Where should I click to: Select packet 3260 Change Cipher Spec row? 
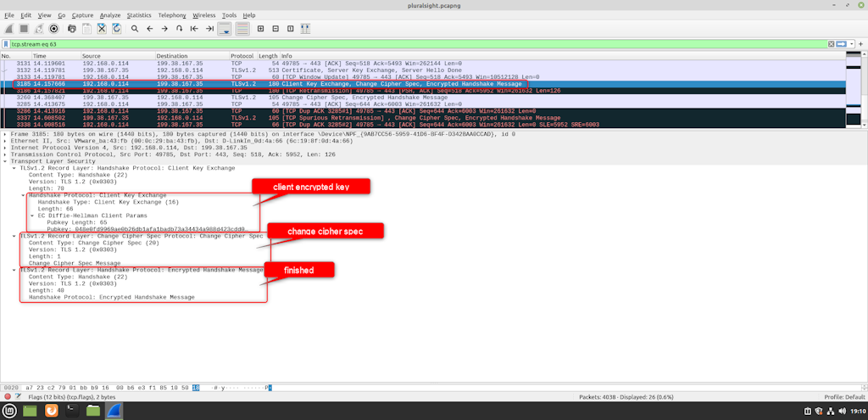click(424, 97)
